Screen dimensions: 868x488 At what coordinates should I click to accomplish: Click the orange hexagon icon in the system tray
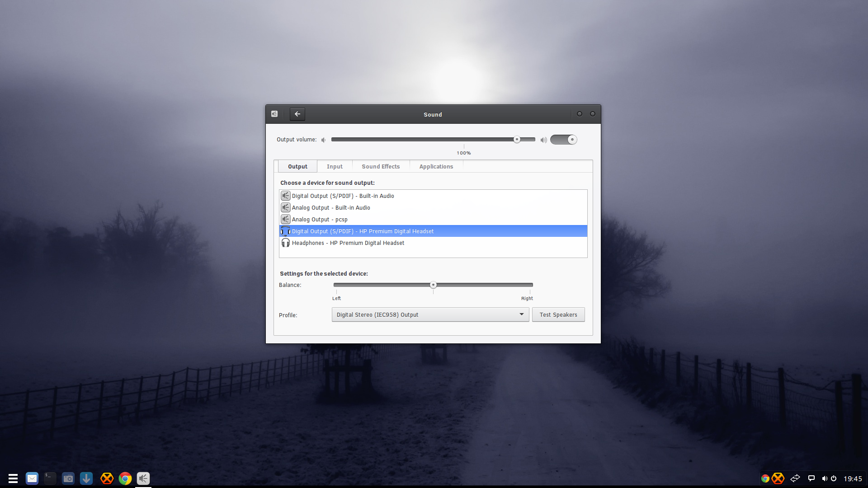(778, 479)
